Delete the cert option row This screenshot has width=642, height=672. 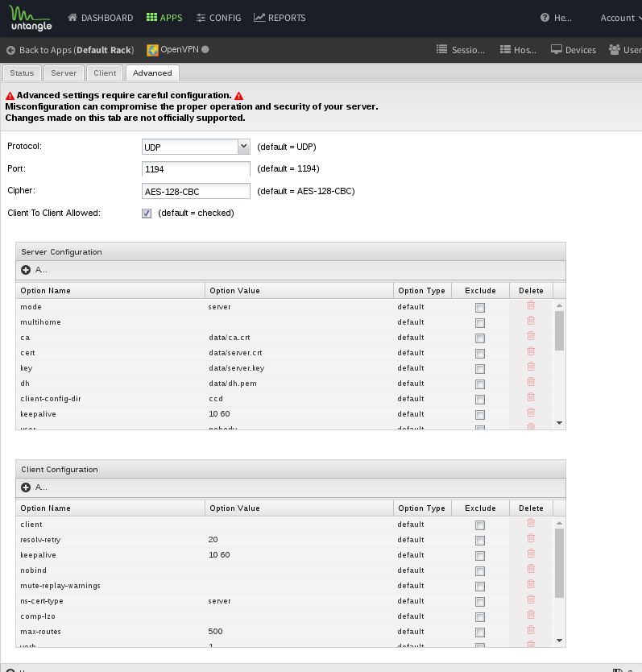531,351
